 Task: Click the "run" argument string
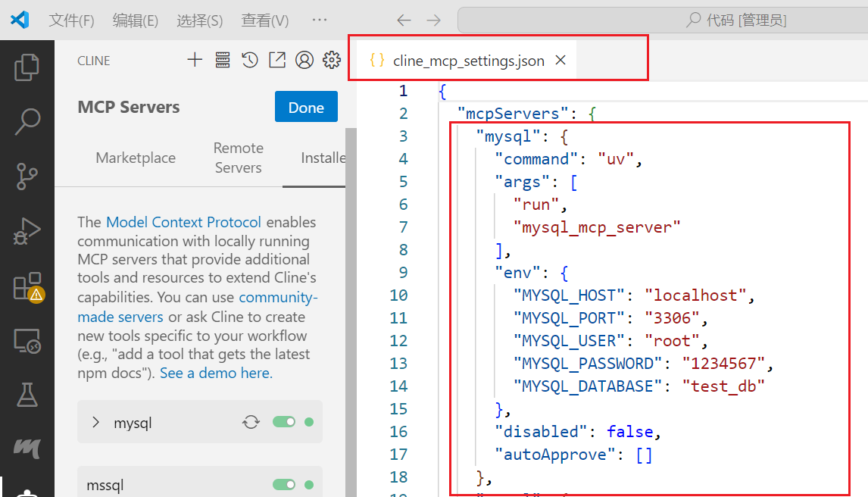pyautogui.click(x=535, y=205)
